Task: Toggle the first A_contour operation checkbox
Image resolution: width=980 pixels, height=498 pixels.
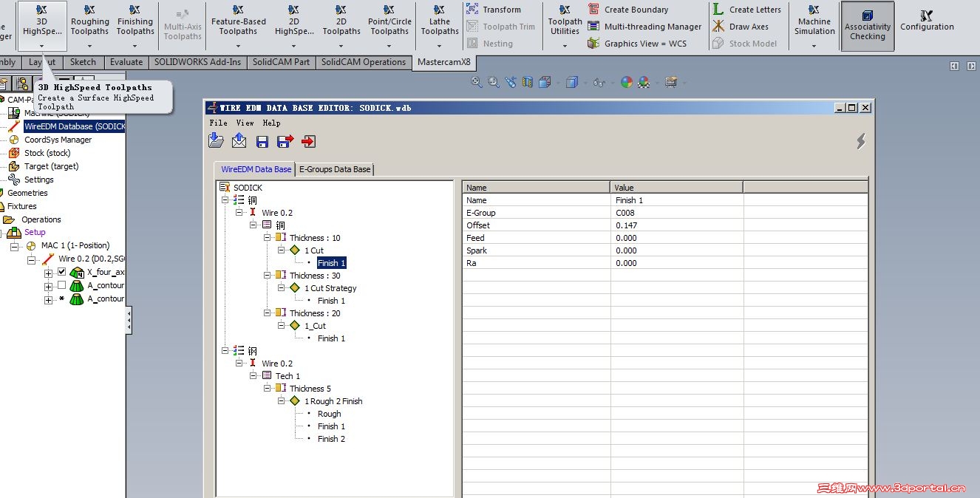Action: click(61, 285)
